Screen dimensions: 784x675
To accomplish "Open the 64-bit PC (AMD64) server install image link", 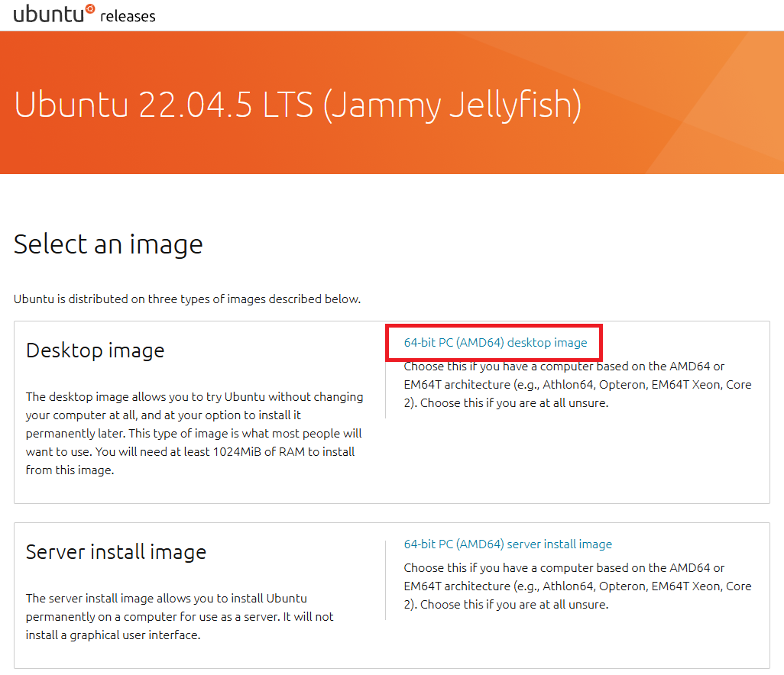I will [x=507, y=544].
